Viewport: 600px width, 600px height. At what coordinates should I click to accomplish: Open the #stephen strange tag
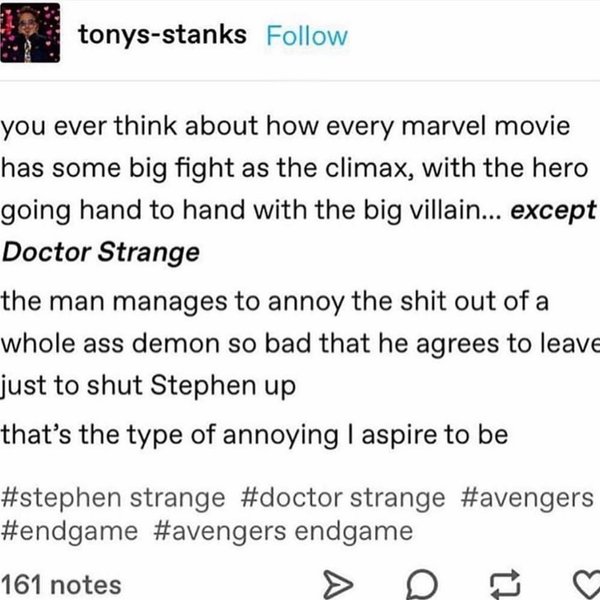113,498
